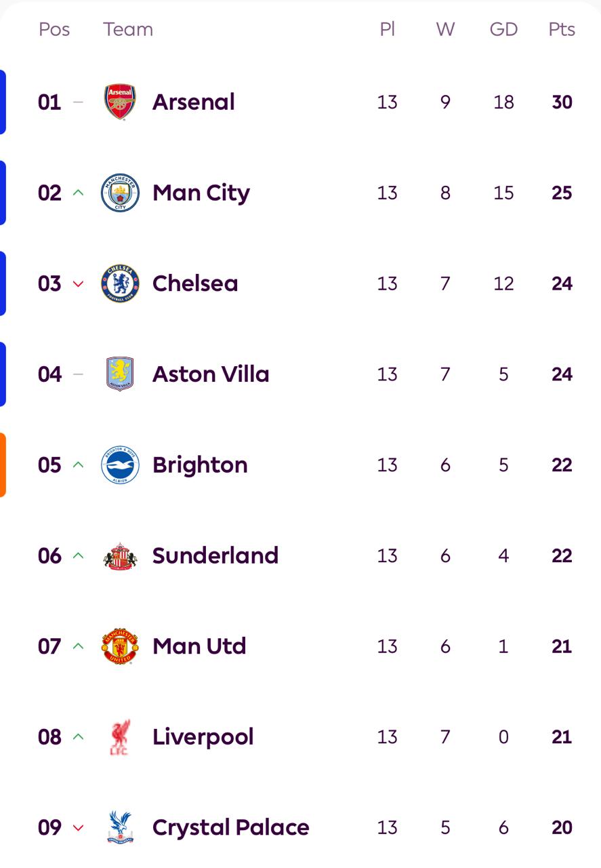Viewport: 601px width, 868px height.
Task: Select the Pos column header
Action: pyautogui.click(x=54, y=30)
